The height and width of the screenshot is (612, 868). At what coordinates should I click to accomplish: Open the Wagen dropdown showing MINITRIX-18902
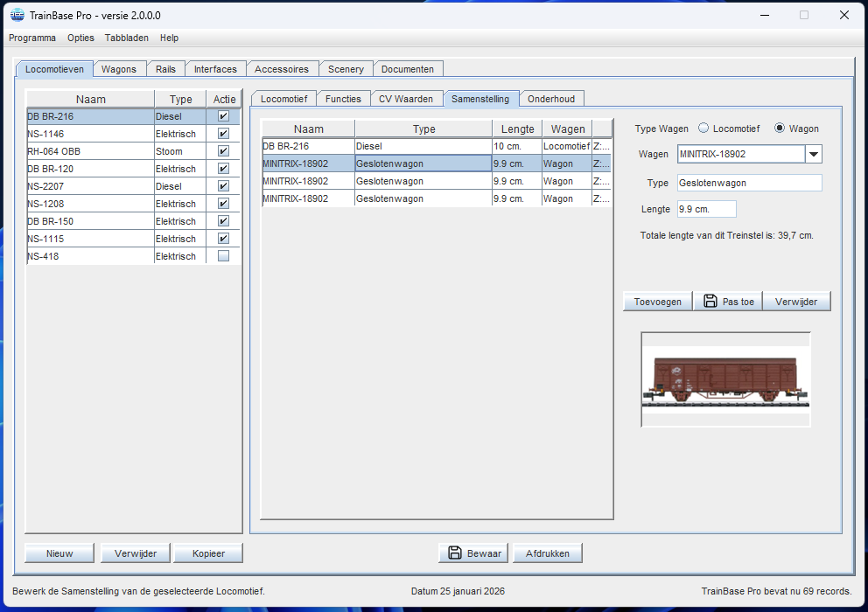814,154
